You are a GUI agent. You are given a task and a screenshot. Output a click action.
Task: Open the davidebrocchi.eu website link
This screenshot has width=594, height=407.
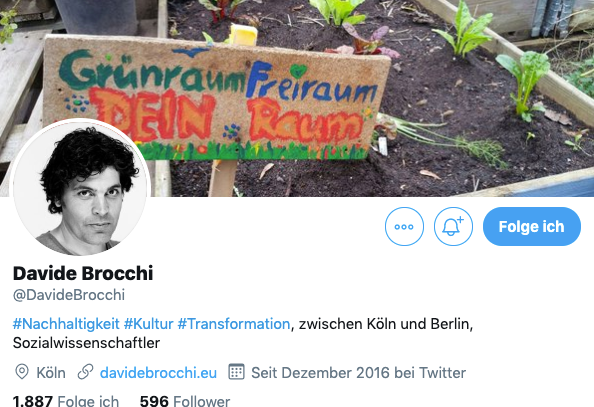(x=158, y=373)
